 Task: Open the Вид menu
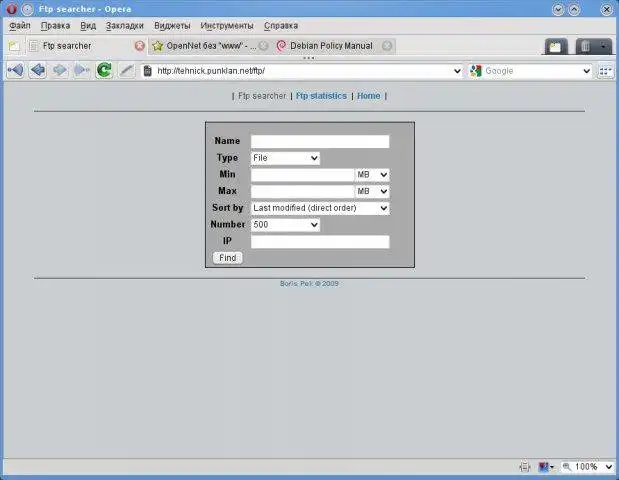tap(88, 26)
